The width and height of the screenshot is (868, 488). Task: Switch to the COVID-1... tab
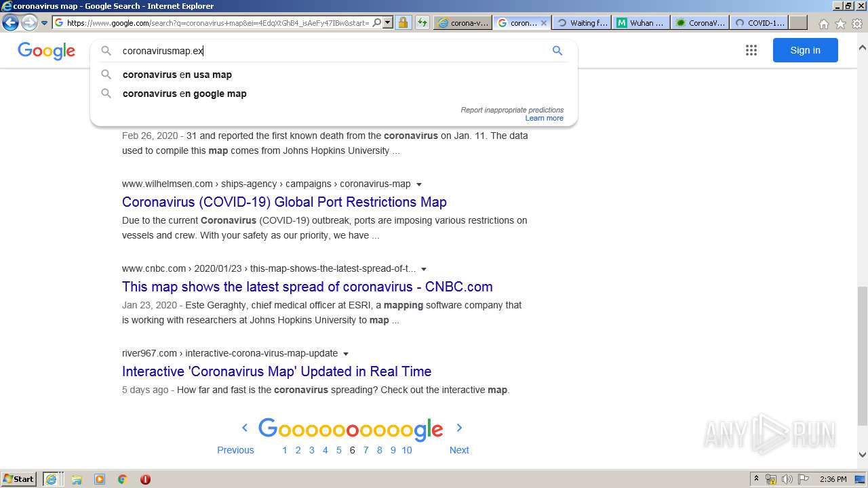pos(758,22)
